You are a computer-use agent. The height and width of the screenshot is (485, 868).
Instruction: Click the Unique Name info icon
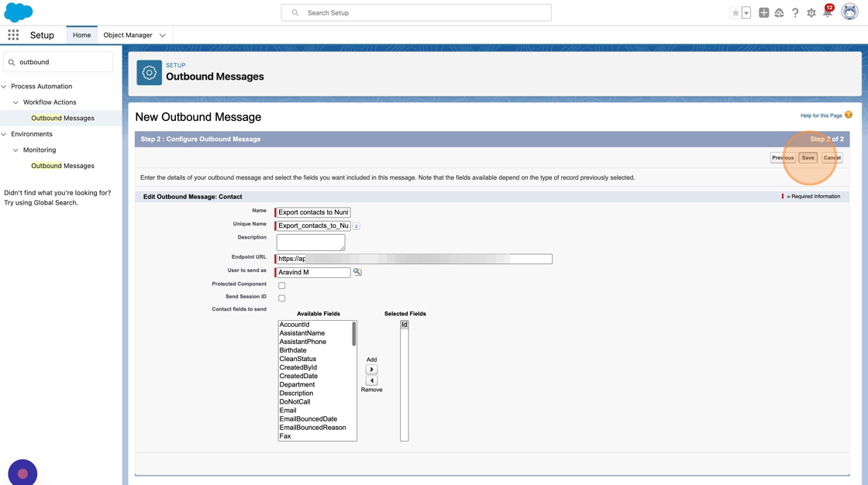pyautogui.click(x=356, y=226)
